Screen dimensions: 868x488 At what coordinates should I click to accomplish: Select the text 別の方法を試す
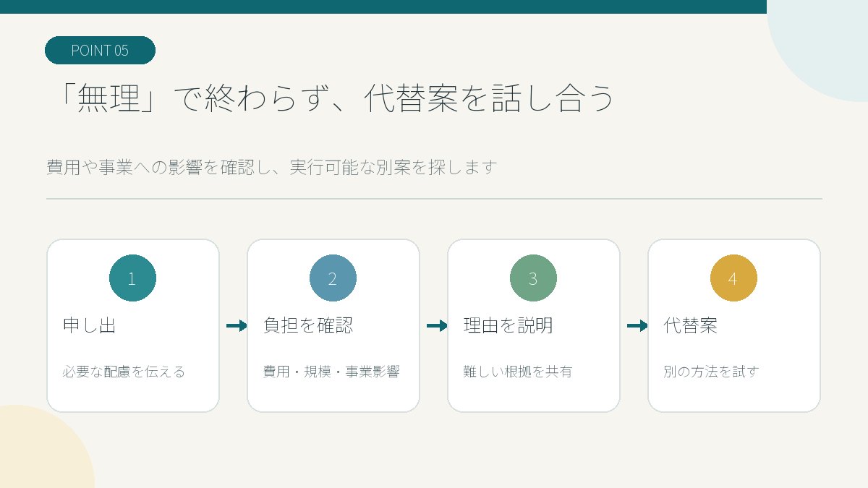pyautogui.click(x=711, y=372)
